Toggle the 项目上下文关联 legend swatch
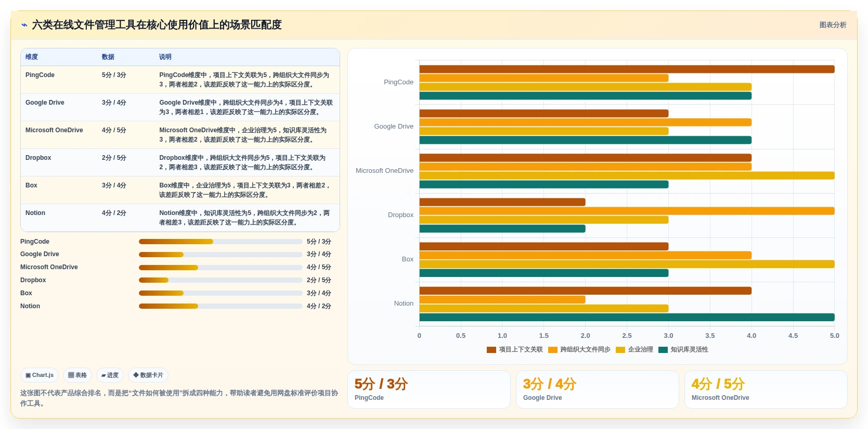868x429 pixels. 491,350
